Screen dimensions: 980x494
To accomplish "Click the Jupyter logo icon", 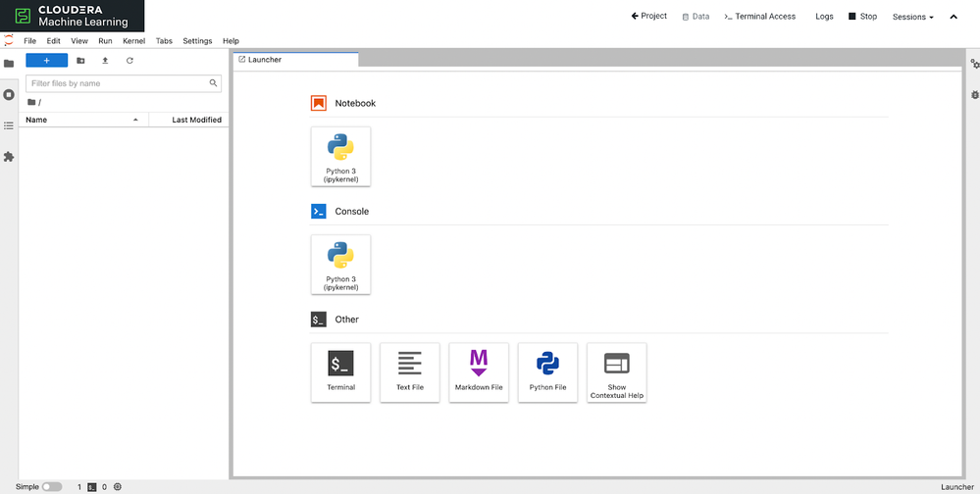I will pyautogui.click(x=9, y=40).
